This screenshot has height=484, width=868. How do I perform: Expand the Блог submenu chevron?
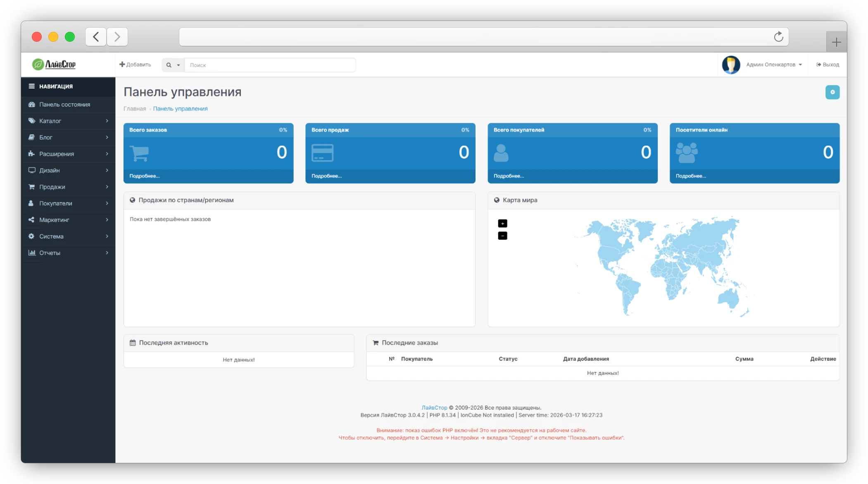click(x=107, y=137)
